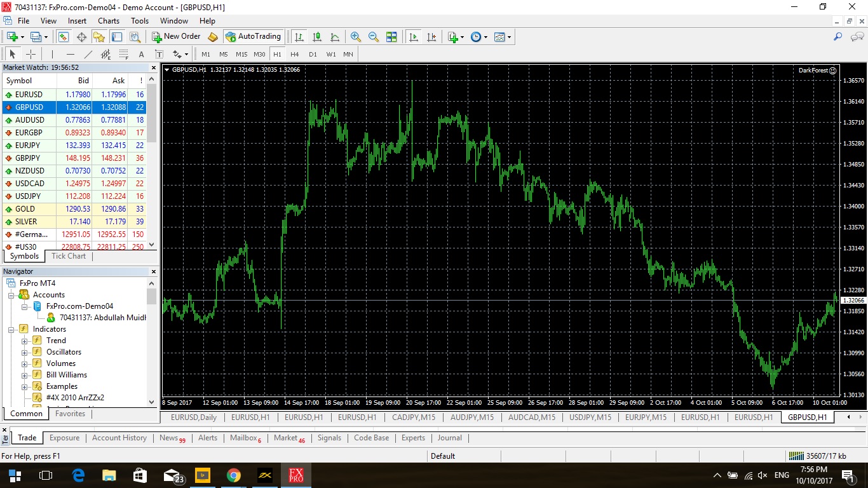Expand the Trend indicators folder
This screenshot has width=868, height=488.
(25, 341)
